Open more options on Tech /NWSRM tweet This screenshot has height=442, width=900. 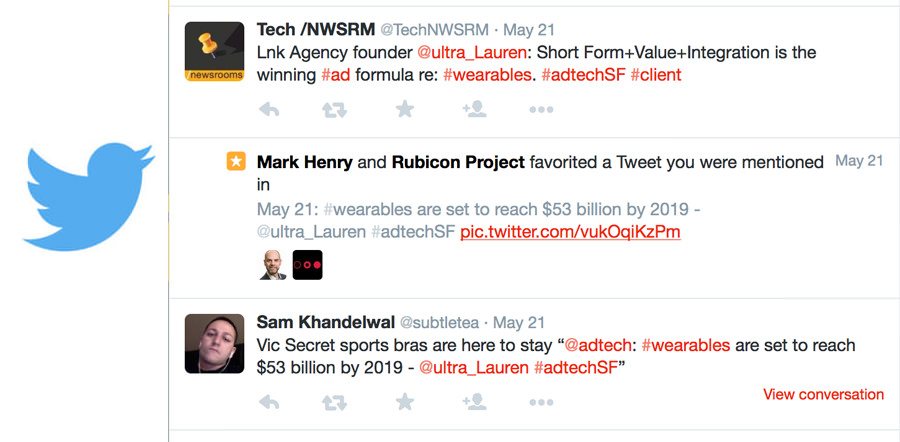point(541,110)
